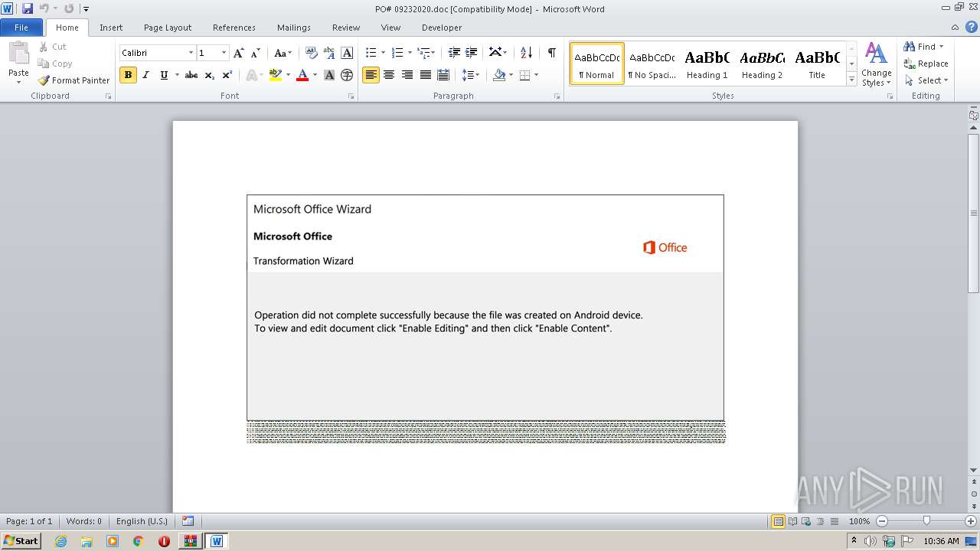This screenshot has width=980, height=551.
Task: Click the Undo icon
Action: point(44,8)
